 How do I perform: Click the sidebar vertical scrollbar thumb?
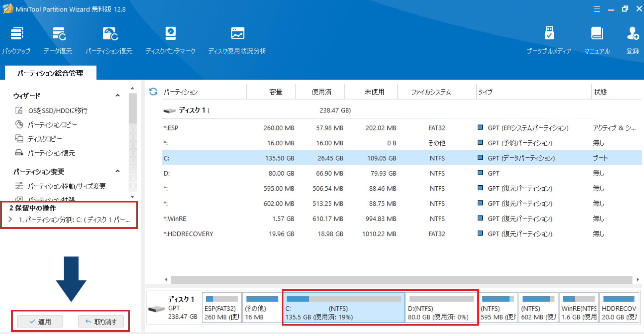tap(133, 108)
